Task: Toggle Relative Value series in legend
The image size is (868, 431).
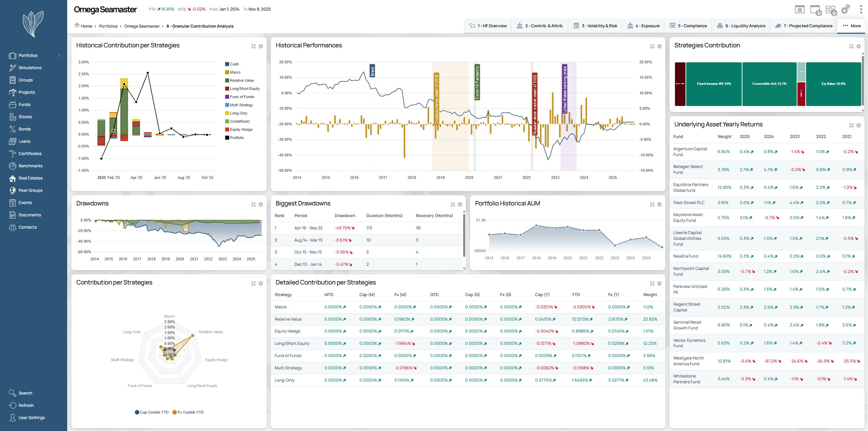Action: point(241,80)
